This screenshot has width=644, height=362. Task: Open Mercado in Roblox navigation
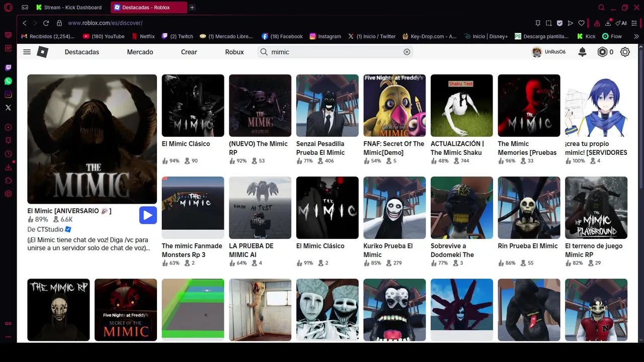pos(140,52)
